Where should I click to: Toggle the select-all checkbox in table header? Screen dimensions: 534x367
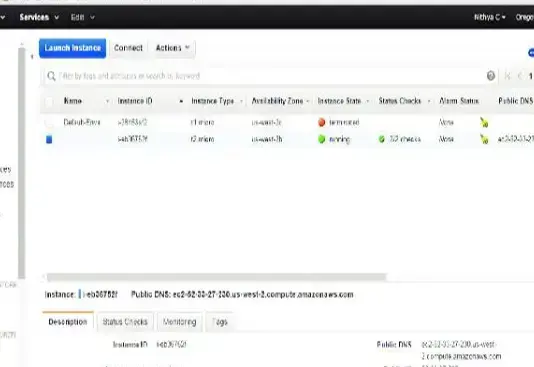(49, 101)
